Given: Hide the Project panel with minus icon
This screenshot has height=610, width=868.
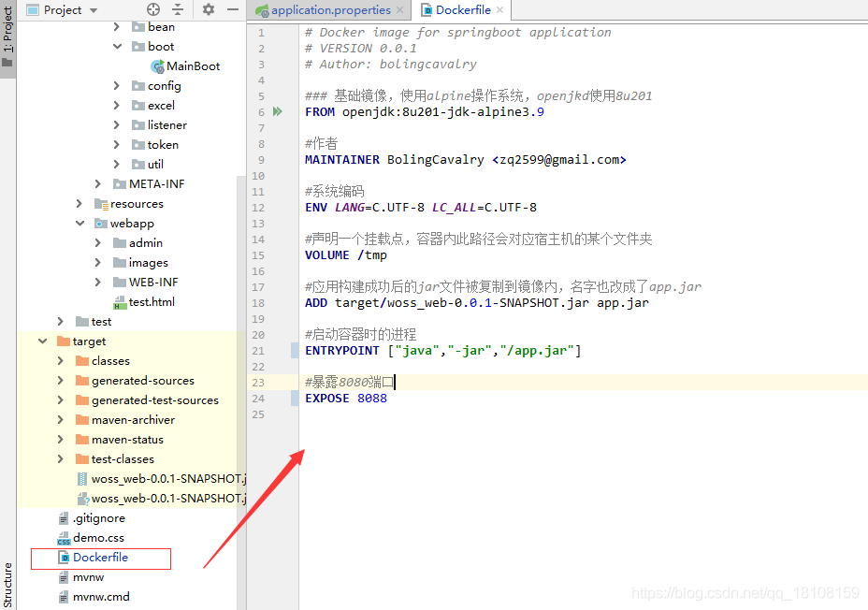Looking at the screenshot, I should (233, 9).
